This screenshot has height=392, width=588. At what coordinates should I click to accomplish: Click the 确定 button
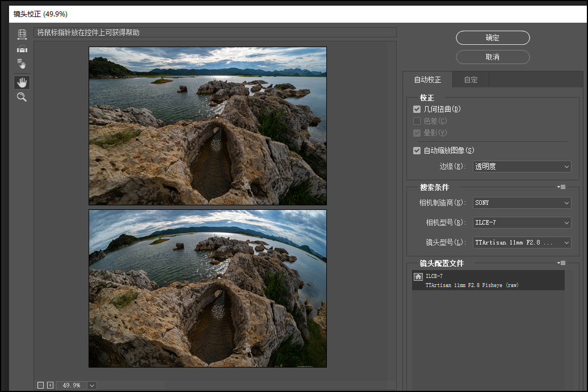click(x=493, y=37)
